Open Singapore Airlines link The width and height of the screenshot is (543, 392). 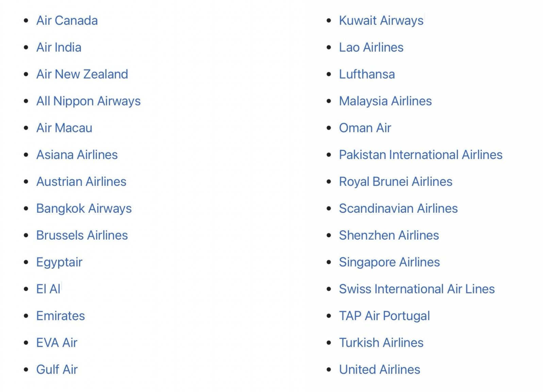390,262
